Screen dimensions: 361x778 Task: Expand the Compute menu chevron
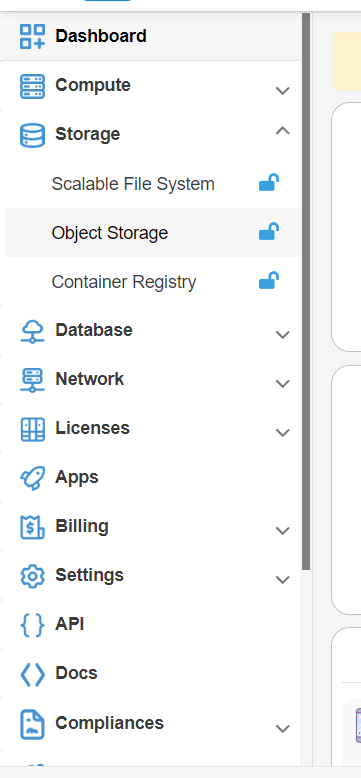pos(282,90)
